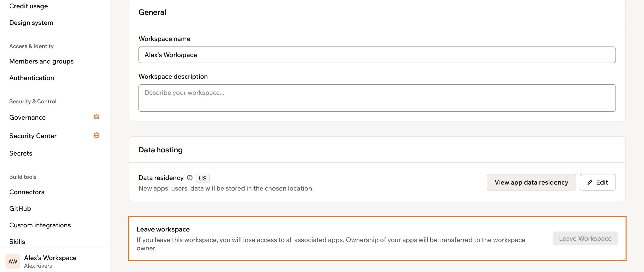Screen dimensions: 644x272
Task: Click the Data residency info icon
Action: click(x=190, y=178)
